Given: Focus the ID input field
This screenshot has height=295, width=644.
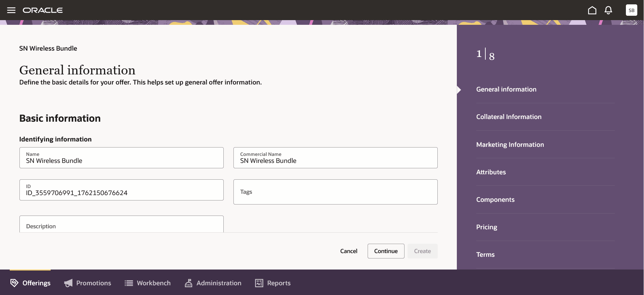Looking at the screenshot, I should [121, 190].
